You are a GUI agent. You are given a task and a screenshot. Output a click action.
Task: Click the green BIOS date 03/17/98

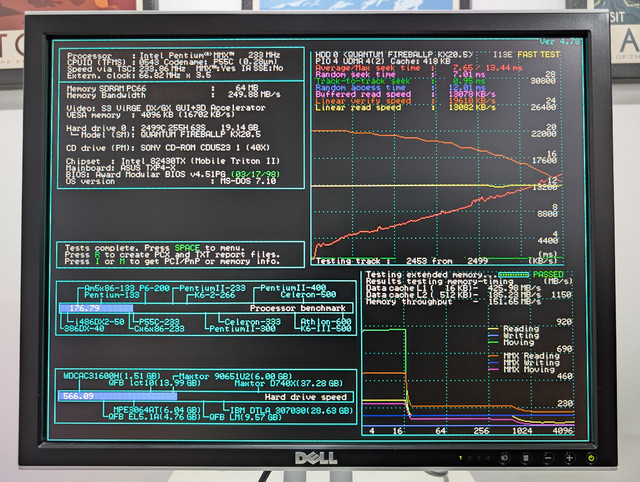click(x=255, y=174)
